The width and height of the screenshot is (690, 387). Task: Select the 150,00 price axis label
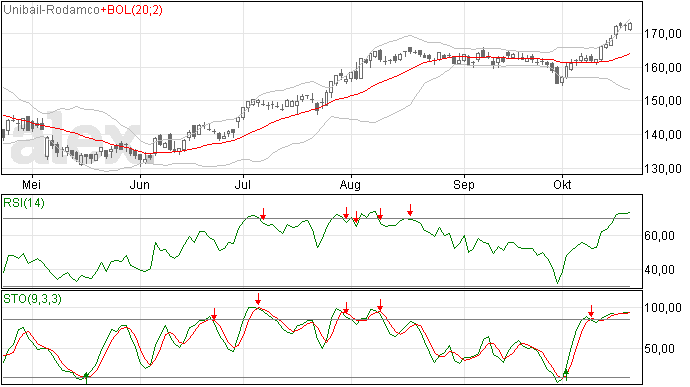coord(663,101)
